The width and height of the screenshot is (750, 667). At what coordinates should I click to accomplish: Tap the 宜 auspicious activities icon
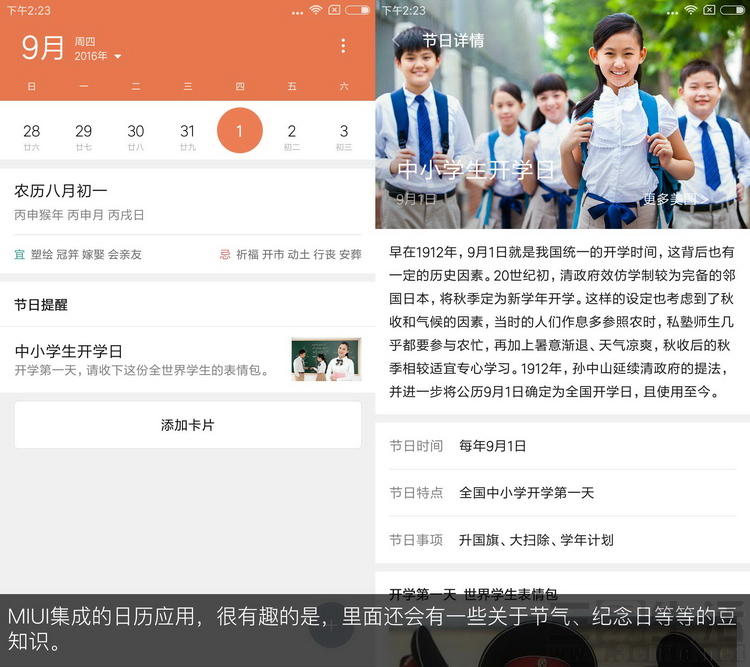click(19, 254)
